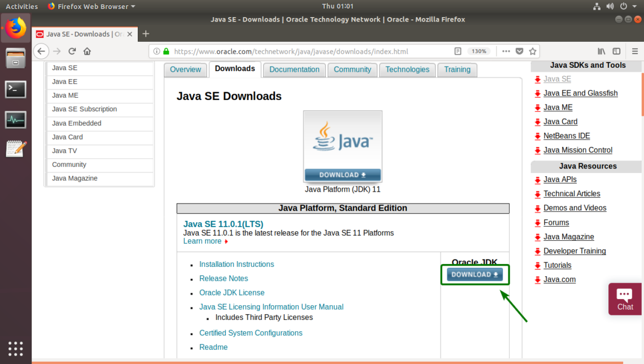Launch Firefox from the Ubuntu dock
The height and width of the screenshot is (364, 644).
point(16,28)
